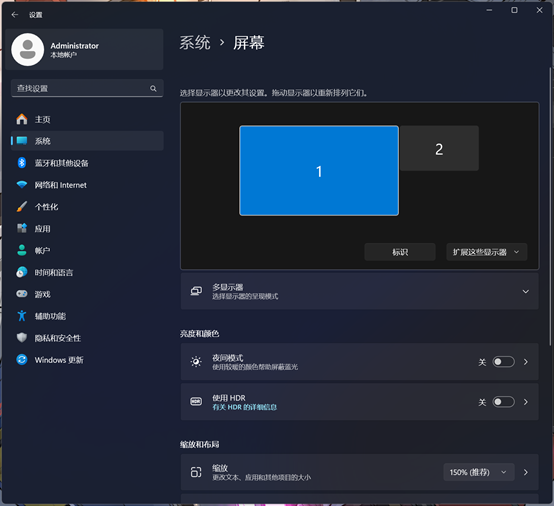The image size is (554, 506).
Task: Click the back arrow icon in title bar
Action: click(14, 14)
